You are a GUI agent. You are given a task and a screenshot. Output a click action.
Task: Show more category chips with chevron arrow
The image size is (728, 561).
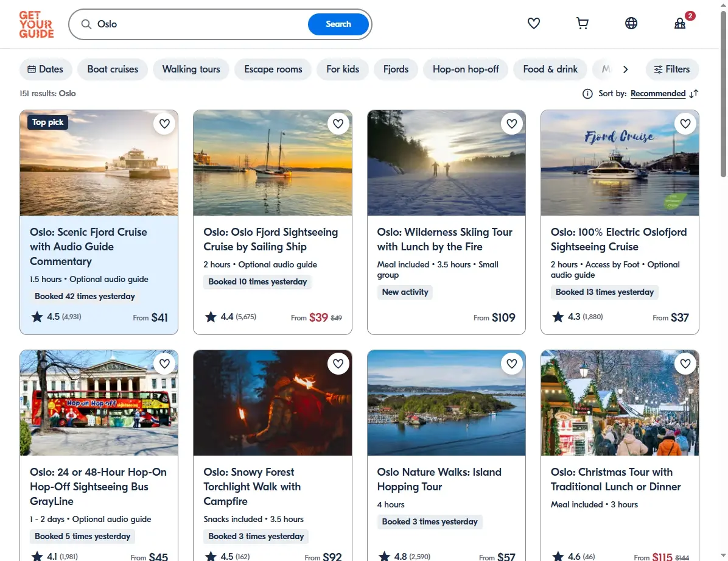(x=625, y=69)
